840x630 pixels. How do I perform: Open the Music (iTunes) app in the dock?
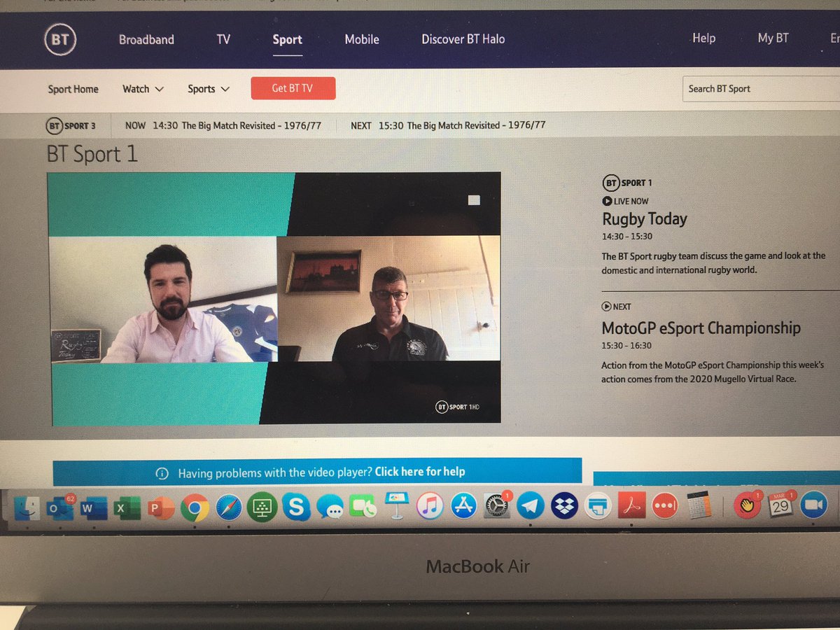click(x=429, y=506)
